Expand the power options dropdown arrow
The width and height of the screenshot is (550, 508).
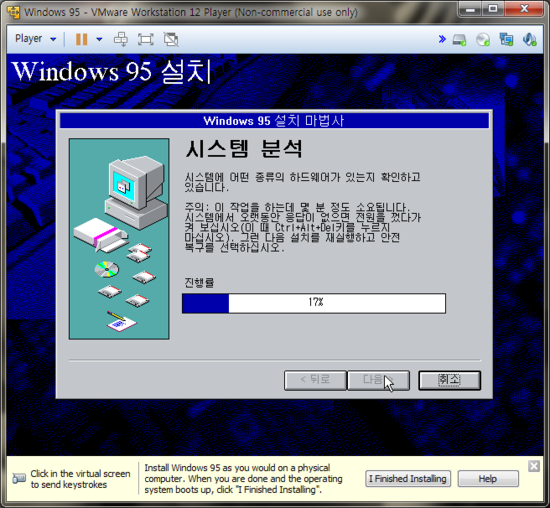coord(99,39)
